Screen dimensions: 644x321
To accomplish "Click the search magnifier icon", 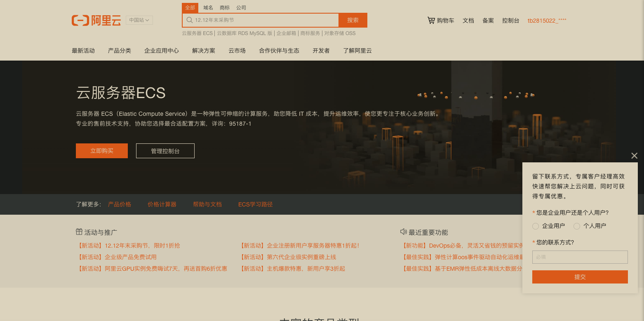I will point(190,20).
